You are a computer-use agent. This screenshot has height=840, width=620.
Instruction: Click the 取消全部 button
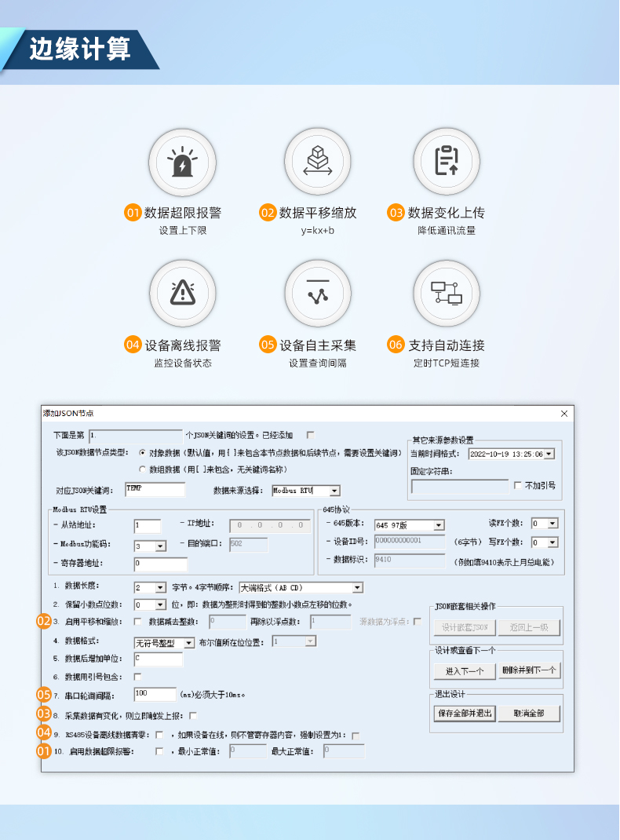530,714
